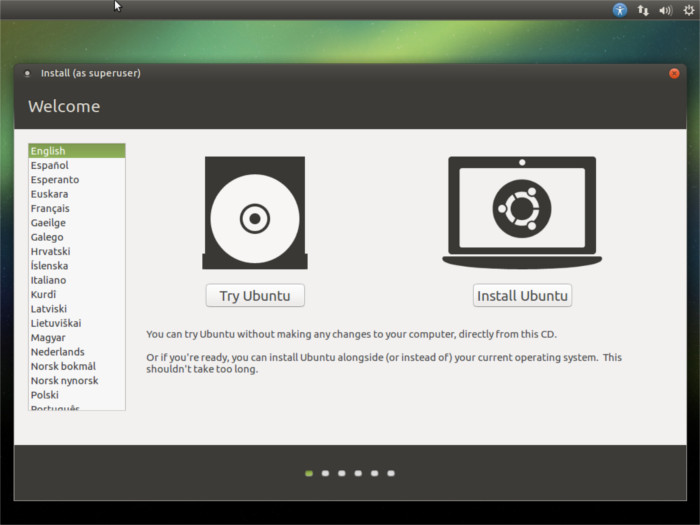
Task: Click the CD disc illustration
Action: [255, 213]
